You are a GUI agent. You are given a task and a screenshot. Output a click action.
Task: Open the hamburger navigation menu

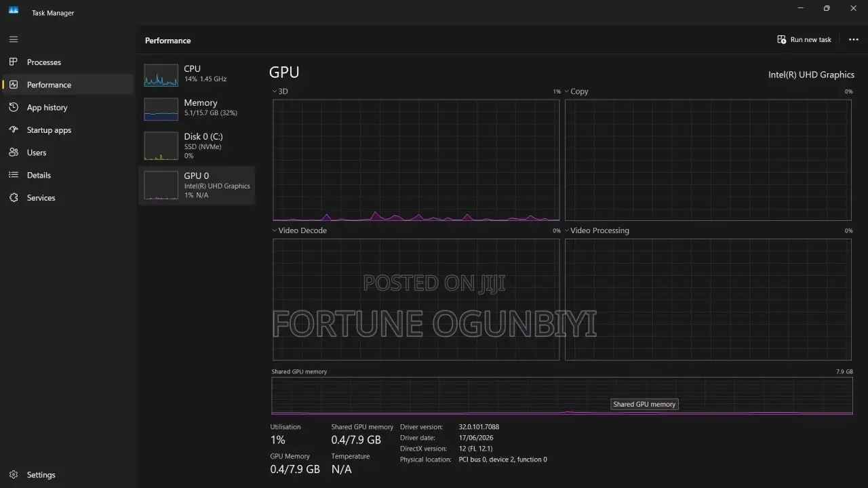coord(14,39)
